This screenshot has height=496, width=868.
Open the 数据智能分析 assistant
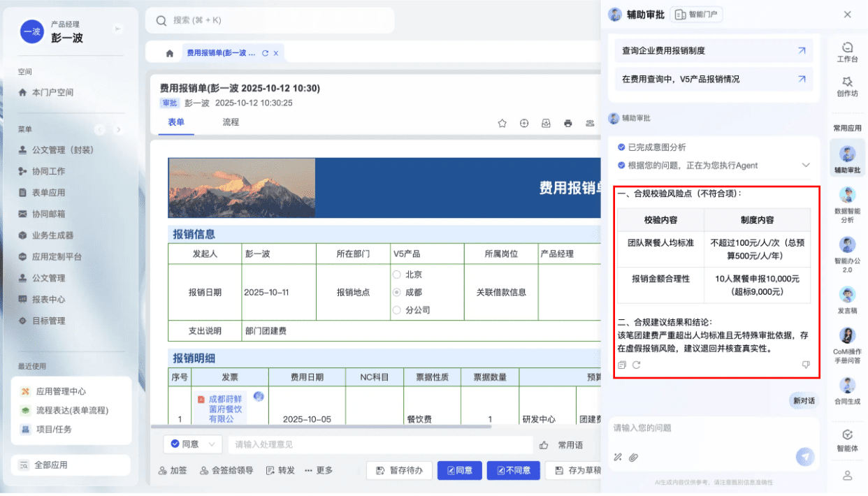847,205
